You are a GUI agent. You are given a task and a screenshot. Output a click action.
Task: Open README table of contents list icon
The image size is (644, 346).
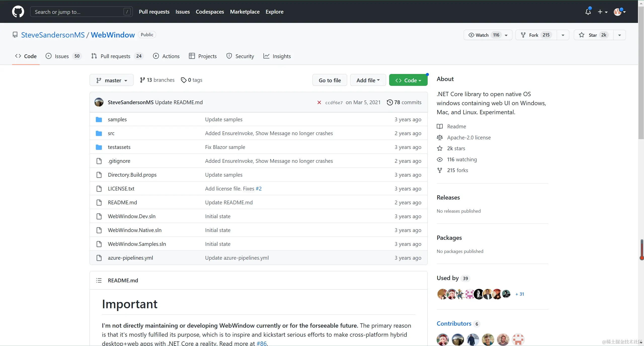pyautogui.click(x=99, y=280)
